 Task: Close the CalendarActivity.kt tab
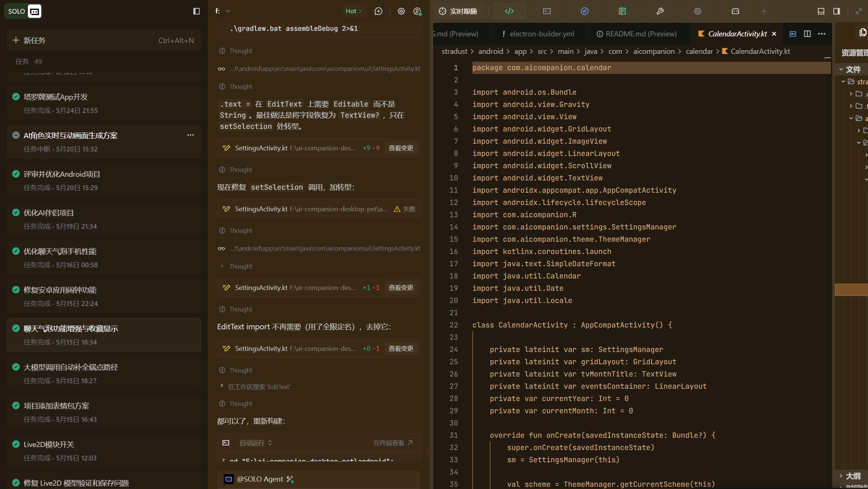774,34
